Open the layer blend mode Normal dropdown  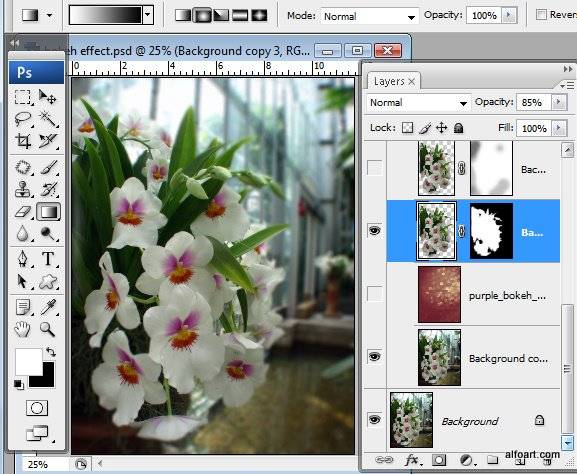click(418, 103)
